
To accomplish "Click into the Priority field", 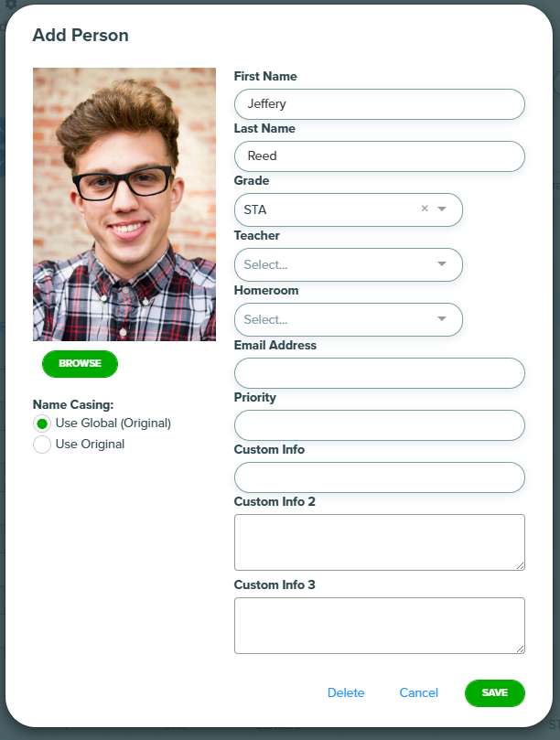I will coord(379,425).
